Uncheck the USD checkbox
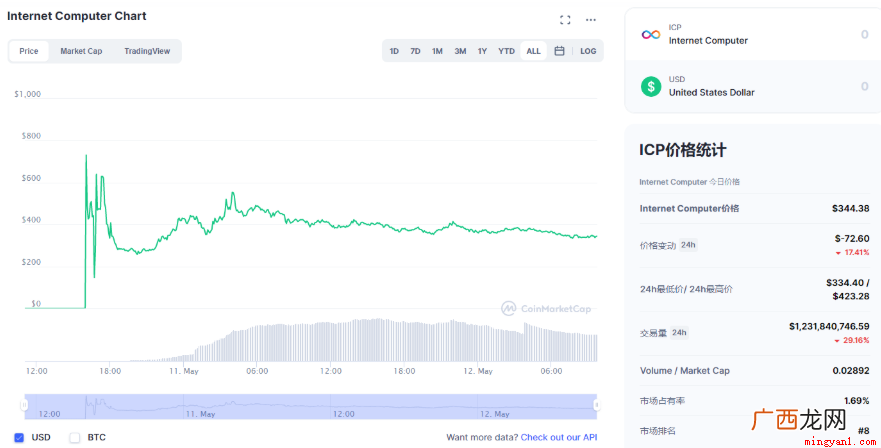 click(19, 437)
